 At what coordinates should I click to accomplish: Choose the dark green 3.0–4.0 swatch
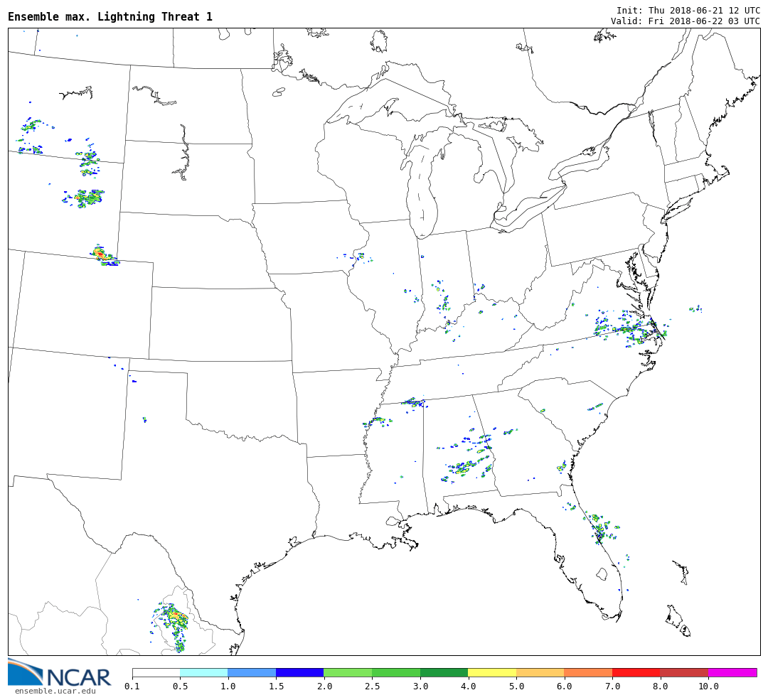pos(444,672)
